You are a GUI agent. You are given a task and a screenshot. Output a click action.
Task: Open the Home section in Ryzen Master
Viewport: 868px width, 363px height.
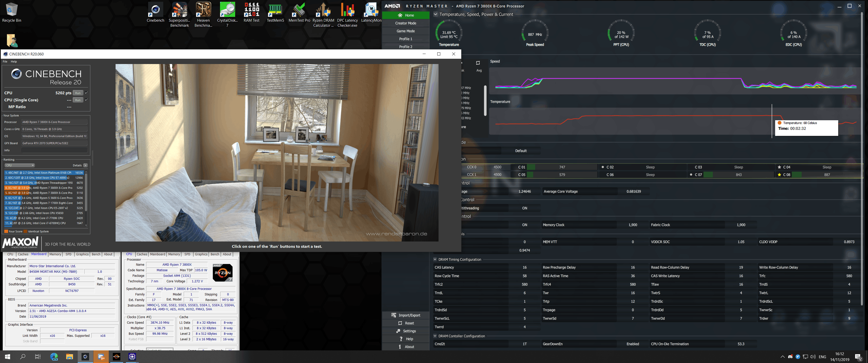coord(405,15)
